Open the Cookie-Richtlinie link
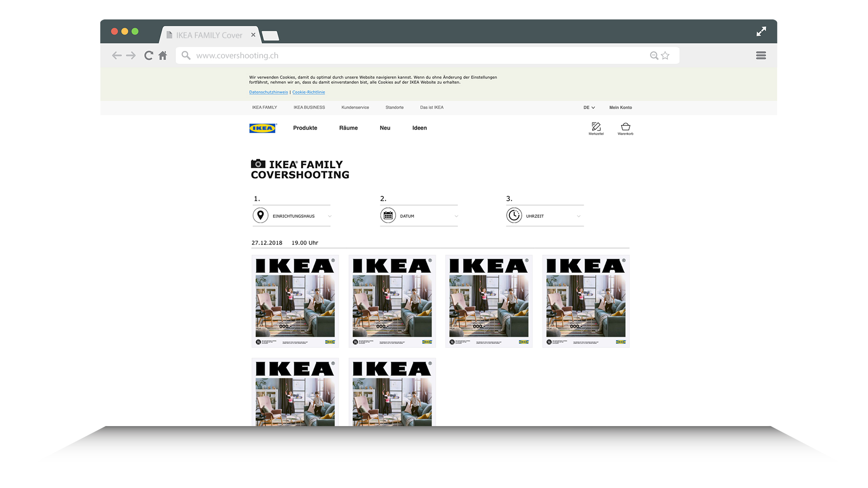Image resolution: width=868 pixels, height=488 pixels. (309, 92)
